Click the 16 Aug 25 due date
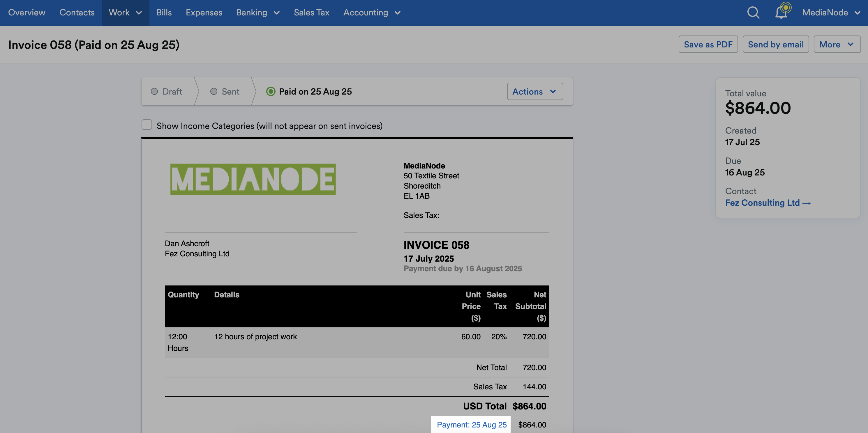Viewport: 868px width, 433px height. (x=745, y=173)
